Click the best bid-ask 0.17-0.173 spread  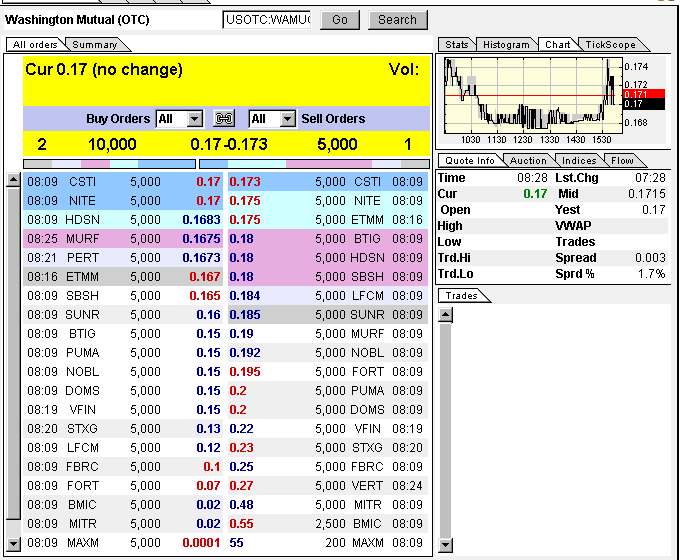tap(229, 144)
